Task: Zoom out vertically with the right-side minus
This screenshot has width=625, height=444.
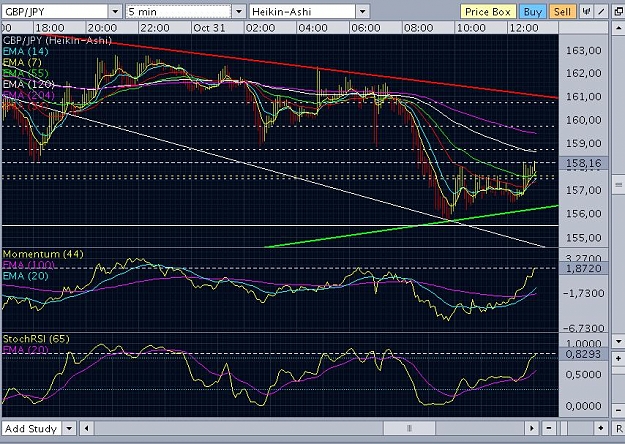Action: click(618, 410)
